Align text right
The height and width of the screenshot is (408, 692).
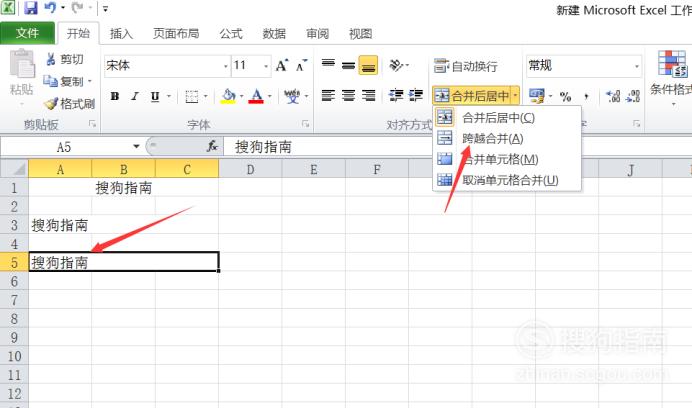[368, 95]
